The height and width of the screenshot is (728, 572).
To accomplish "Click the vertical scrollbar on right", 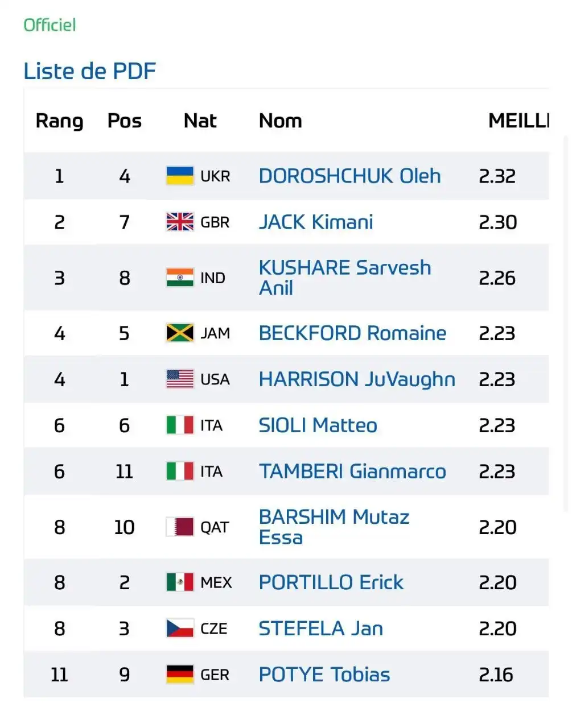I will pos(566,324).
